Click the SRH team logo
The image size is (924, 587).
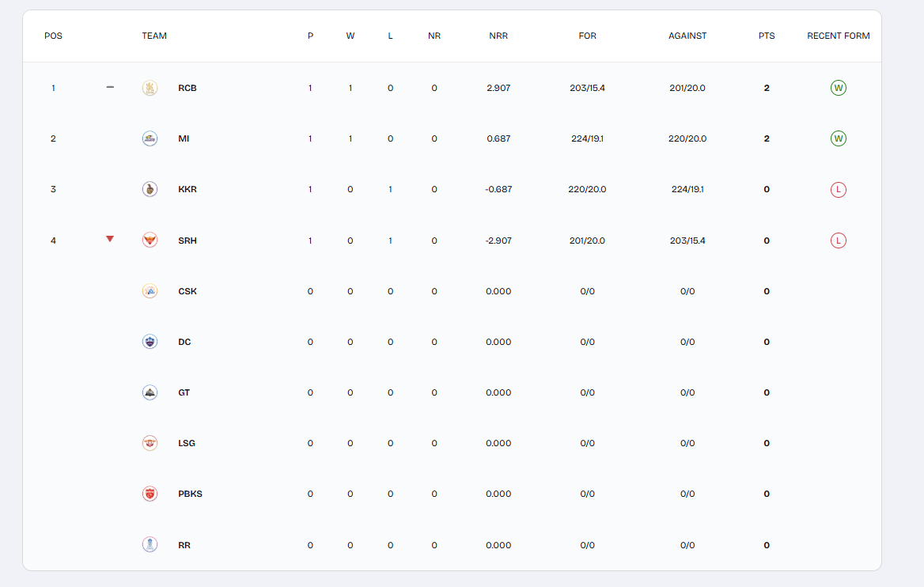150,240
